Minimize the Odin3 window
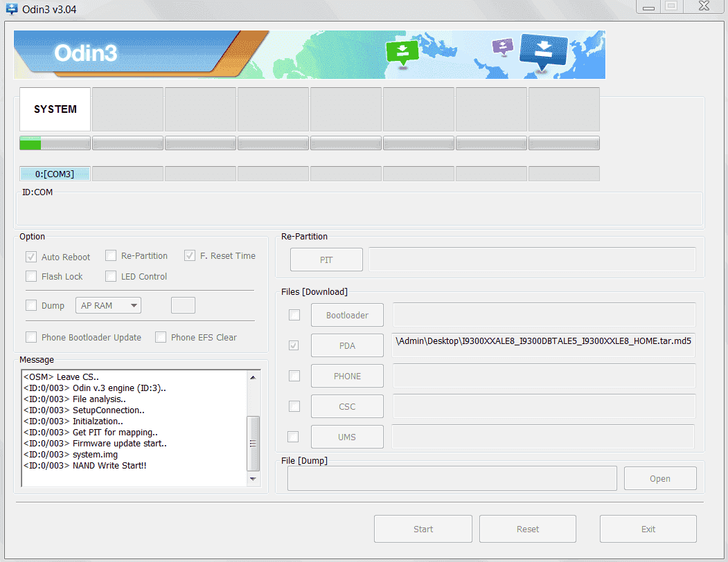728x562 pixels. click(x=648, y=7)
